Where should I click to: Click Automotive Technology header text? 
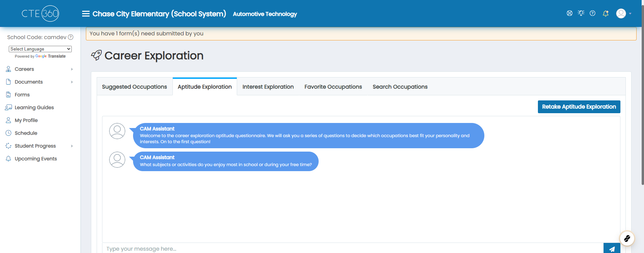click(x=265, y=14)
